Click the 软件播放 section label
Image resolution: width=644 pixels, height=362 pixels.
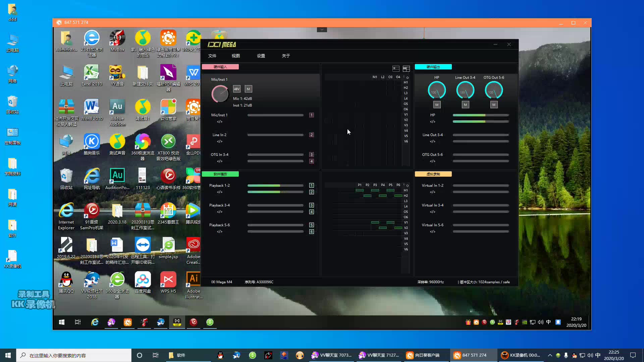pos(220,174)
